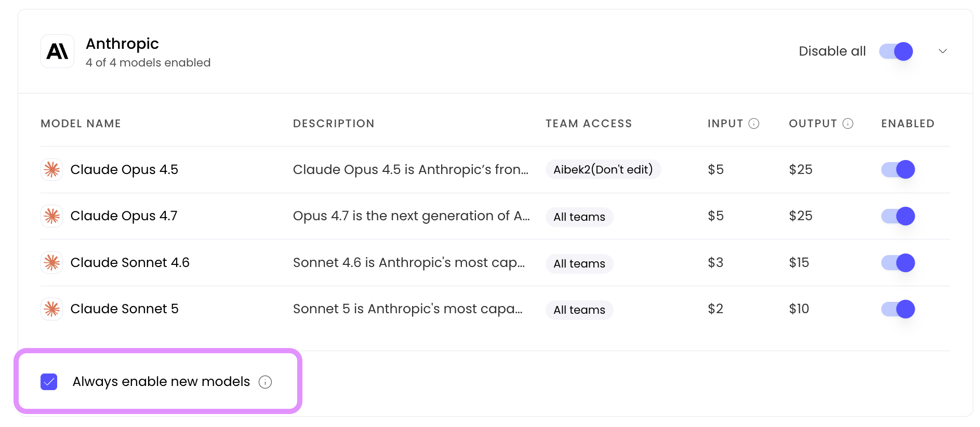The height and width of the screenshot is (427, 980).
Task: Collapse the Anthropic section chevron
Action: point(943,51)
